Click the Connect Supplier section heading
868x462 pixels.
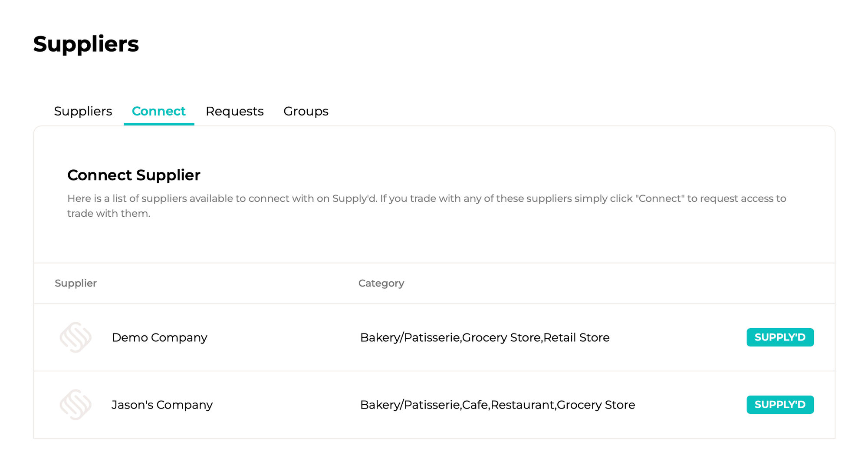(x=134, y=175)
